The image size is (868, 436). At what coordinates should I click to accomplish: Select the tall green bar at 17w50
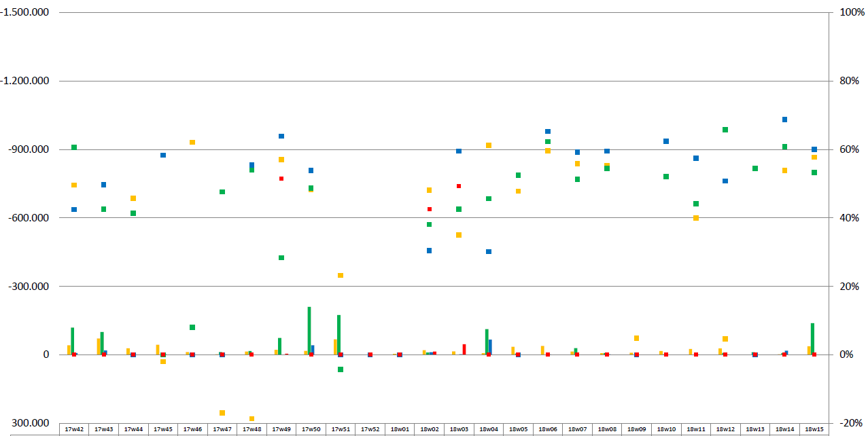309,331
